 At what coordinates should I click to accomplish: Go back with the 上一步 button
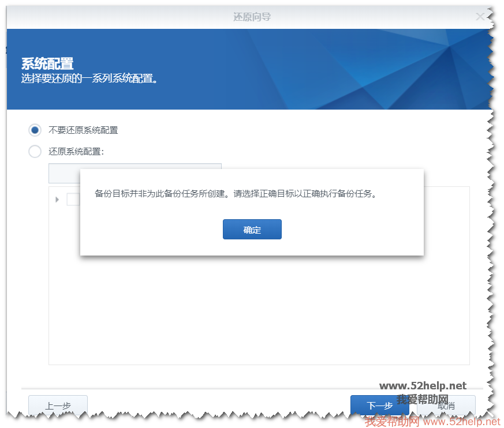click(58, 406)
